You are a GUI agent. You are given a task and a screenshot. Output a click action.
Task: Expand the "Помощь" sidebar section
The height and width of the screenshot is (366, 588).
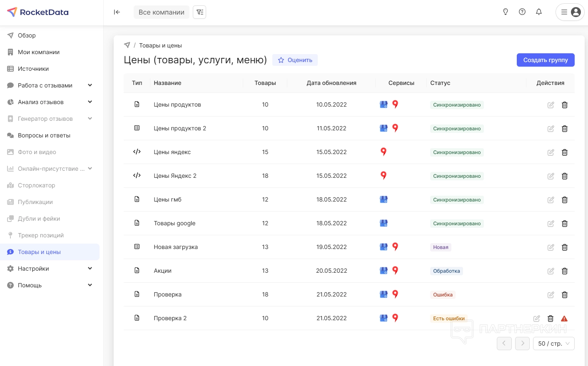(90, 285)
